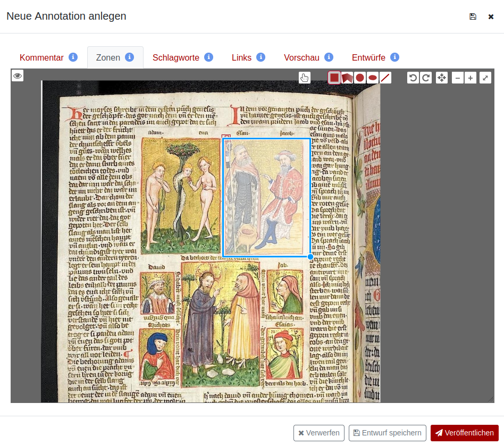
Task: Click the small red delete marker above the zone
Action: 226,137
